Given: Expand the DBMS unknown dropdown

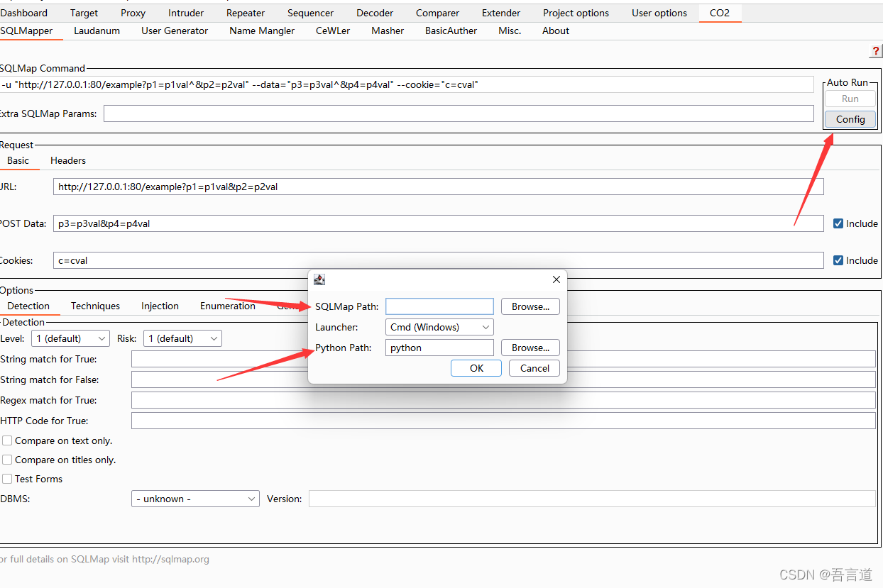Looking at the screenshot, I should coord(195,499).
